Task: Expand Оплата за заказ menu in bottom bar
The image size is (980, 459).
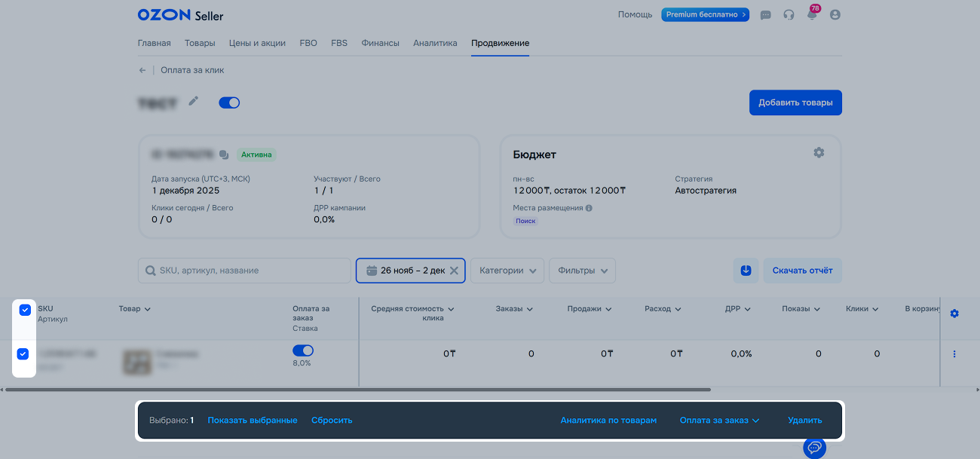Action: [718, 421]
